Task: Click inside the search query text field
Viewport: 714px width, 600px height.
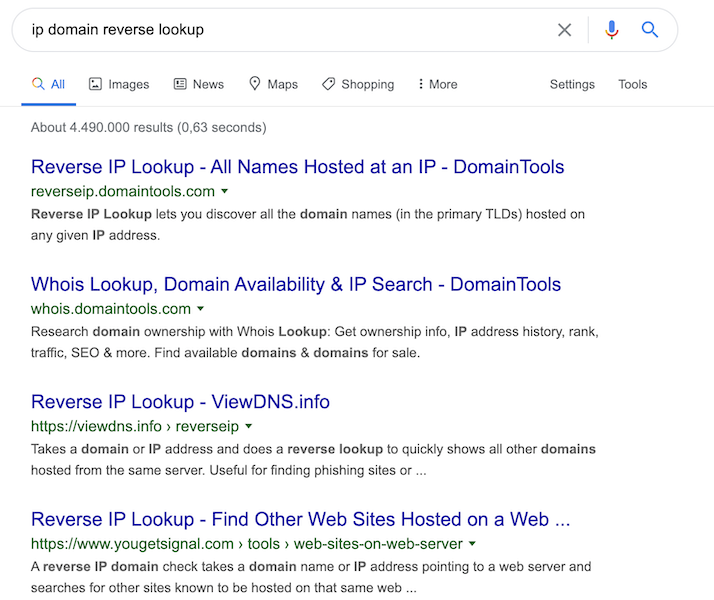Action: (280, 30)
